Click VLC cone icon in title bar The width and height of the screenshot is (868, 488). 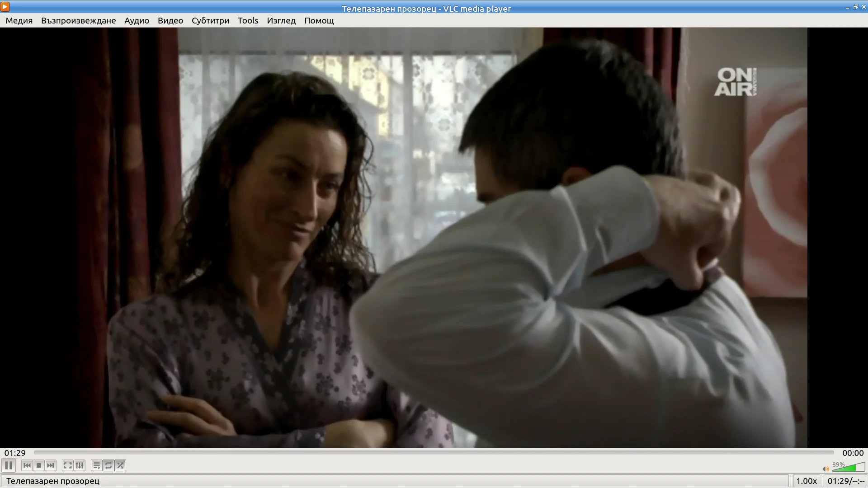pos(5,7)
